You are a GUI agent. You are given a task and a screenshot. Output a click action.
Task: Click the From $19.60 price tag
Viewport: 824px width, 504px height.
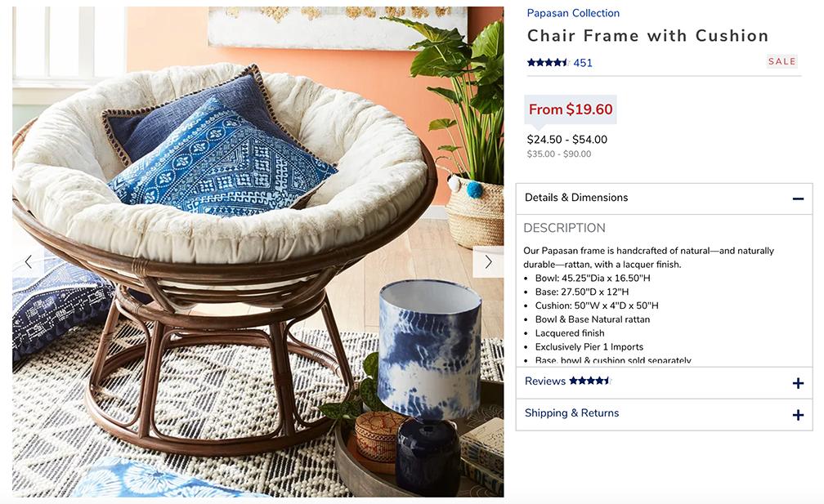point(571,109)
